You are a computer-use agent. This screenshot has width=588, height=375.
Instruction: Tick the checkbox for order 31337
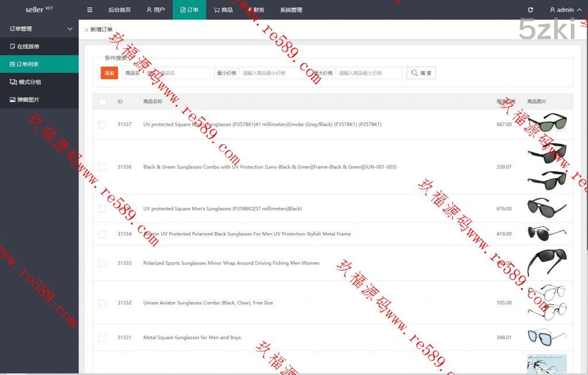coord(102,125)
